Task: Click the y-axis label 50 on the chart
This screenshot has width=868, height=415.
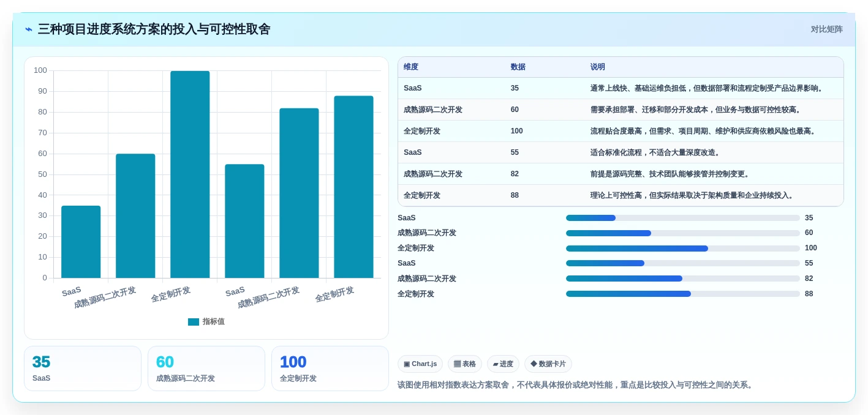Action: click(x=42, y=174)
